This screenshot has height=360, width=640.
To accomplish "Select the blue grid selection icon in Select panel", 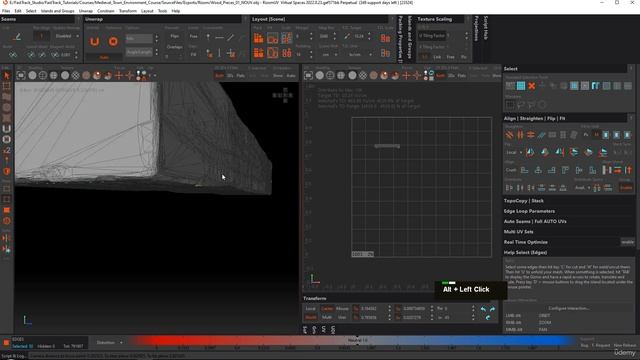I will (521, 86).
